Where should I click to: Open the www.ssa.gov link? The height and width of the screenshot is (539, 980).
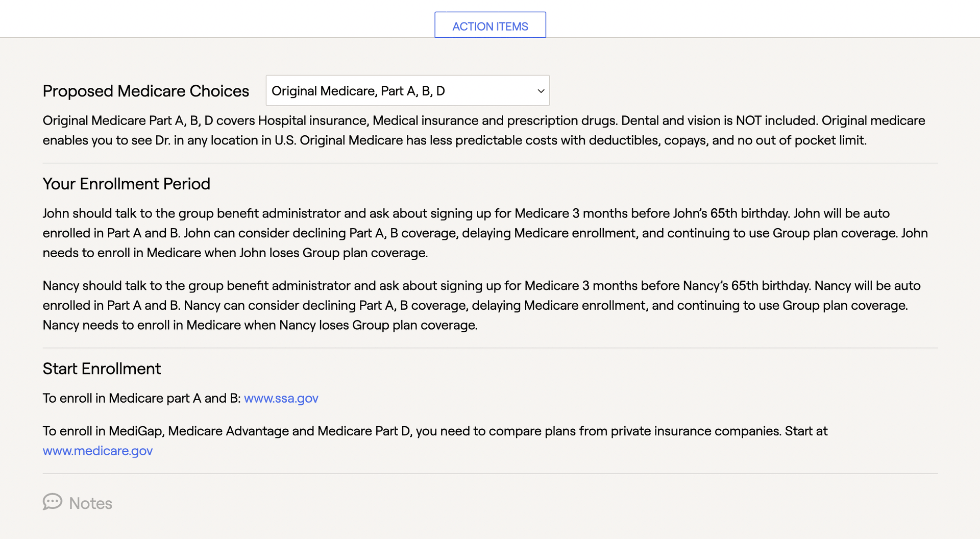281,398
